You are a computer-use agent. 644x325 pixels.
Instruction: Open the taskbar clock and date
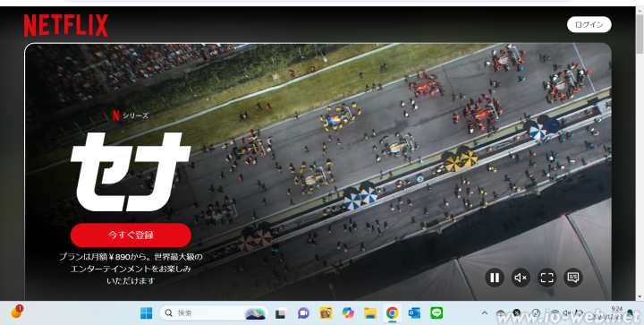(617, 313)
